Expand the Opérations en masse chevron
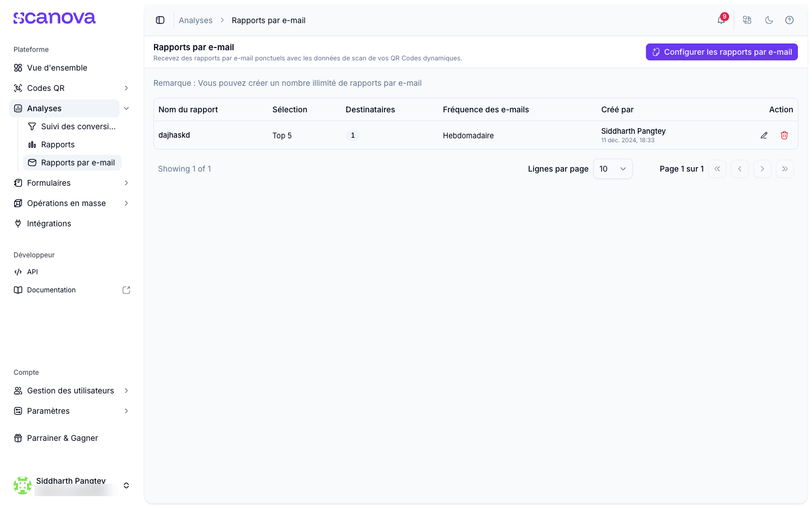Screen dimensions: 812x508 click(x=126, y=203)
